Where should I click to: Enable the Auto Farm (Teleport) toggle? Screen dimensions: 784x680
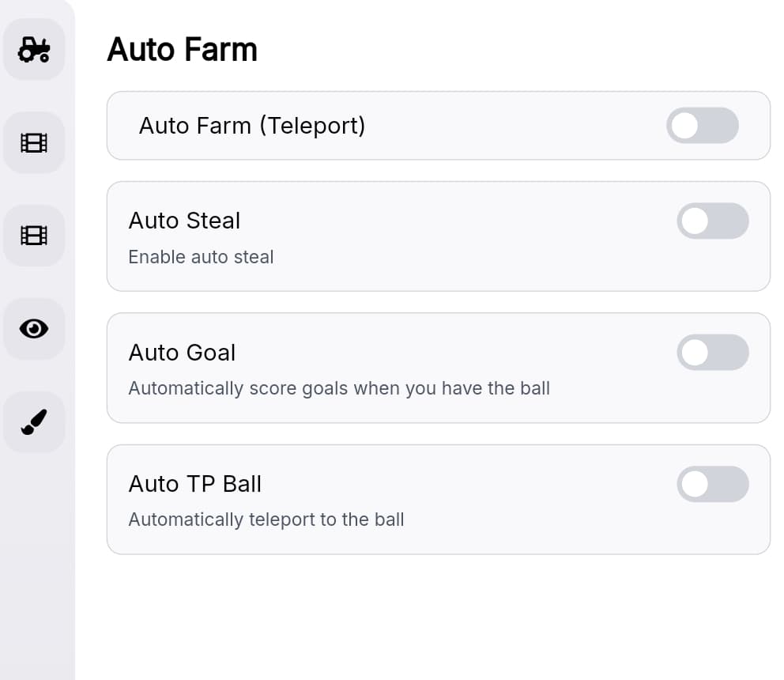tap(702, 126)
